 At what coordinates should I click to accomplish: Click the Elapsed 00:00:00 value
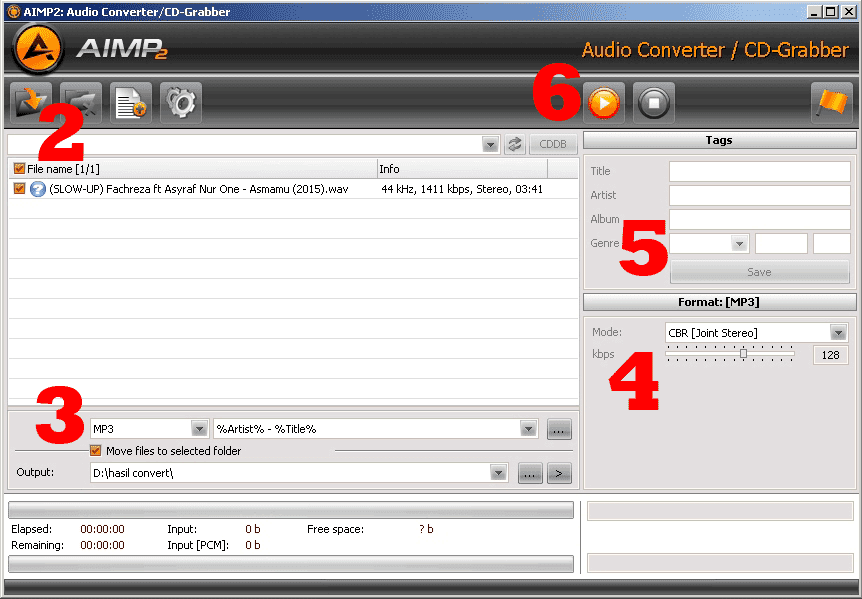pos(102,529)
